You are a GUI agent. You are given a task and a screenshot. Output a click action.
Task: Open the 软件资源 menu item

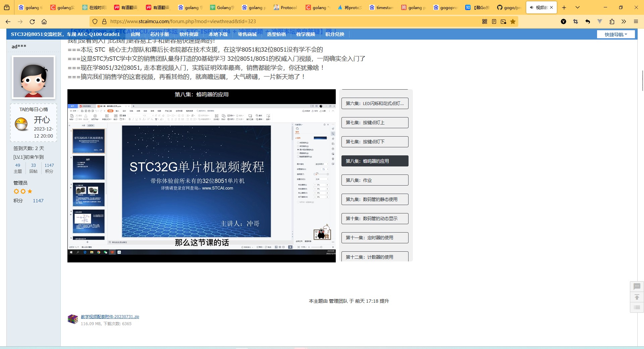click(189, 34)
